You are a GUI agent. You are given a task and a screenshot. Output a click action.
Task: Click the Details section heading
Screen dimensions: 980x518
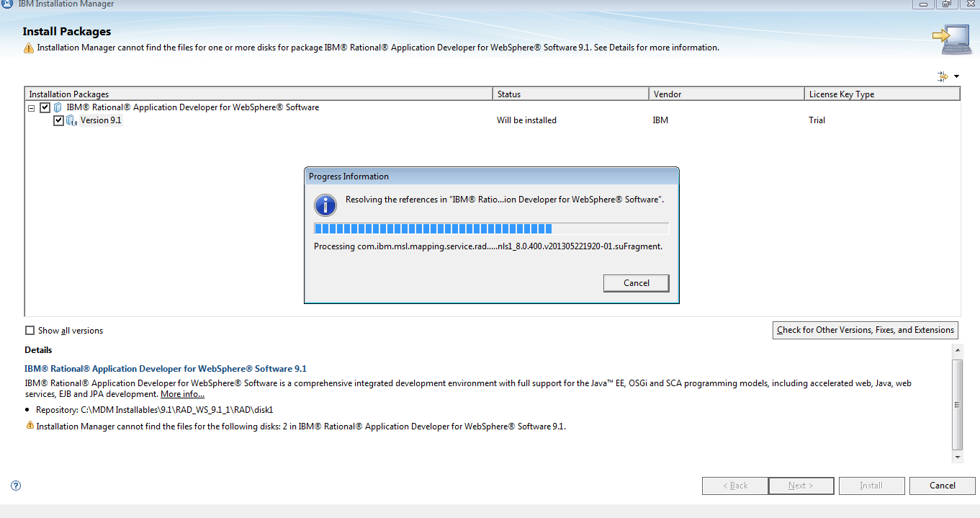[38, 350]
